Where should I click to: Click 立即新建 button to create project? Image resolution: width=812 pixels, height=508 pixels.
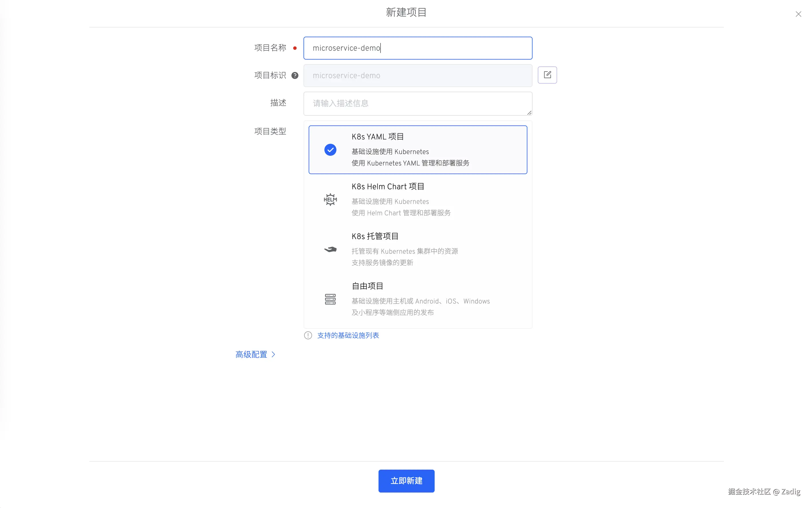pos(406,481)
